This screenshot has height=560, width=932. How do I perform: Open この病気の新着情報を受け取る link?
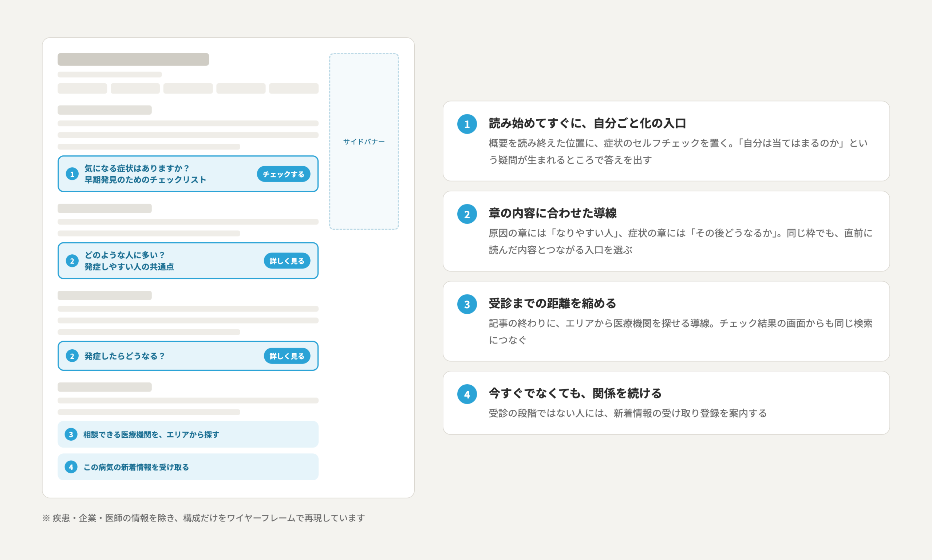click(188, 467)
